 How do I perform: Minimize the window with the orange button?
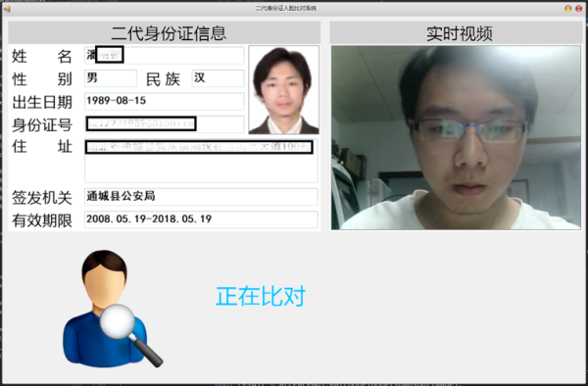(568, 8)
